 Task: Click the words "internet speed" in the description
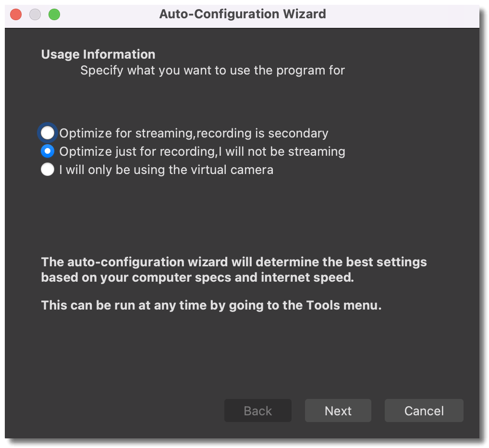click(x=307, y=277)
